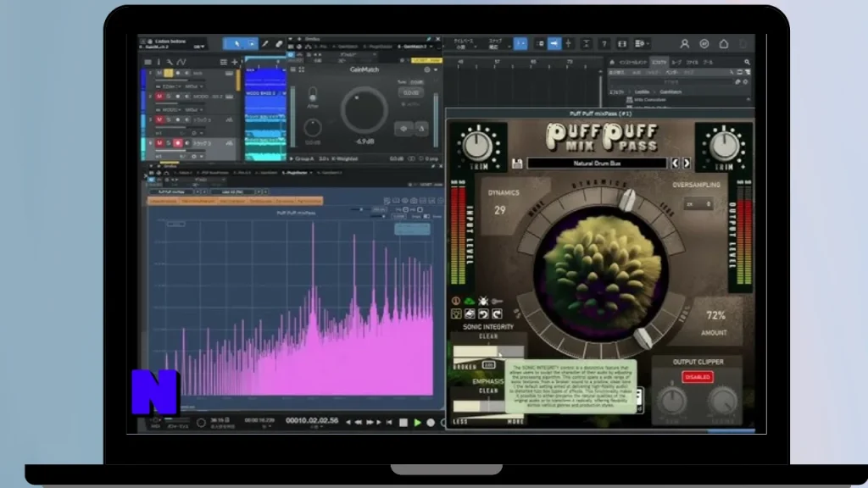The width and height of the screenshot is (868, 488).
Task: Go to previous Puff Puff preset
Action: click(x=675, y=164)
